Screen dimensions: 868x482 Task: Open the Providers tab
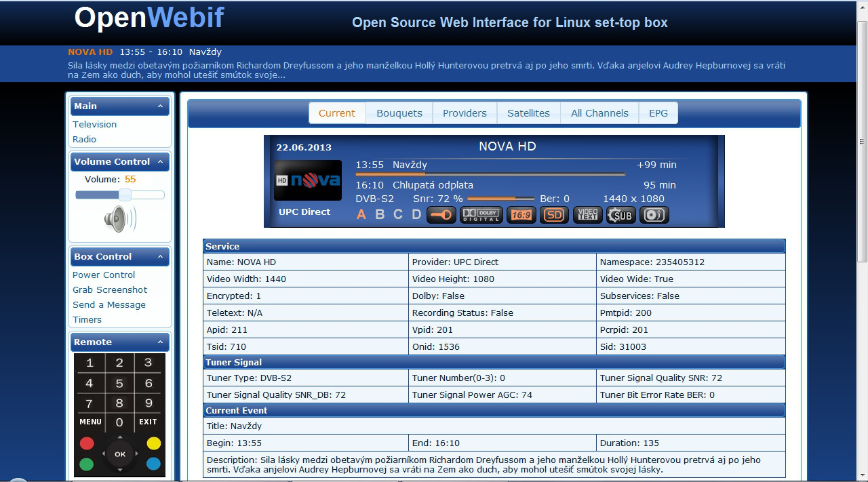point(465,113)
